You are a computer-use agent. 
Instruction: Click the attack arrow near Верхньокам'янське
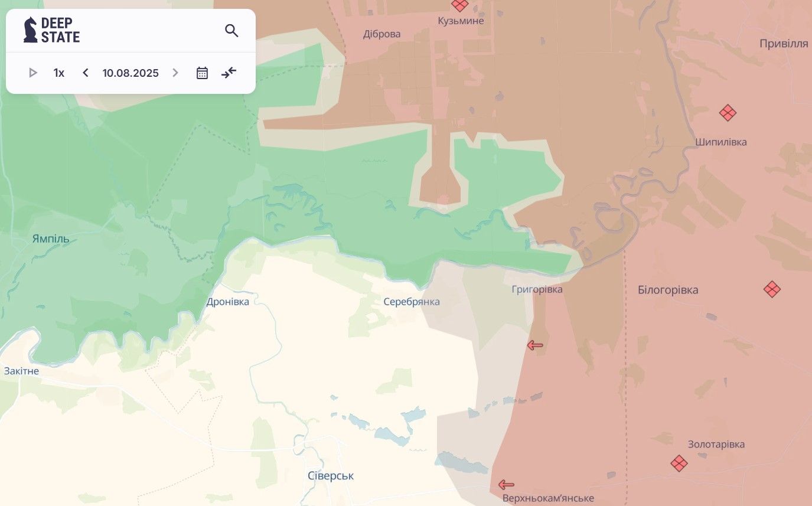506,485
